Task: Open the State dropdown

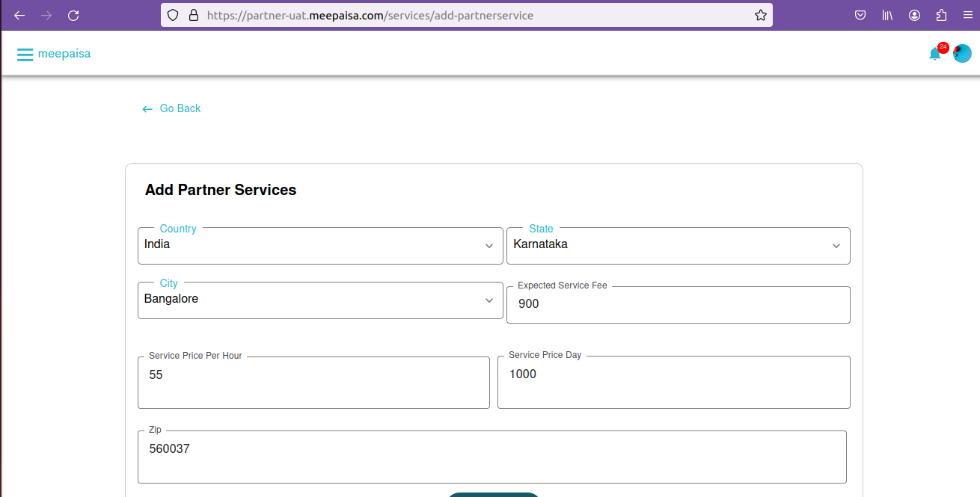Action: (679, 246)
